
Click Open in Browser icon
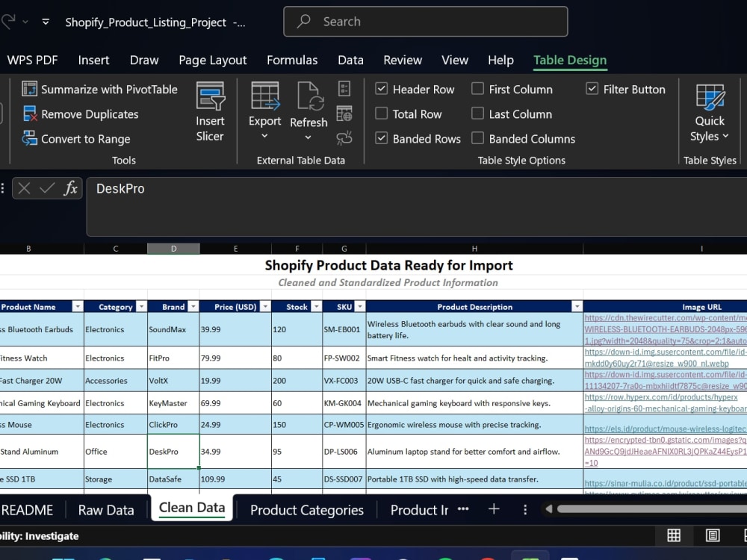point(344,113)
